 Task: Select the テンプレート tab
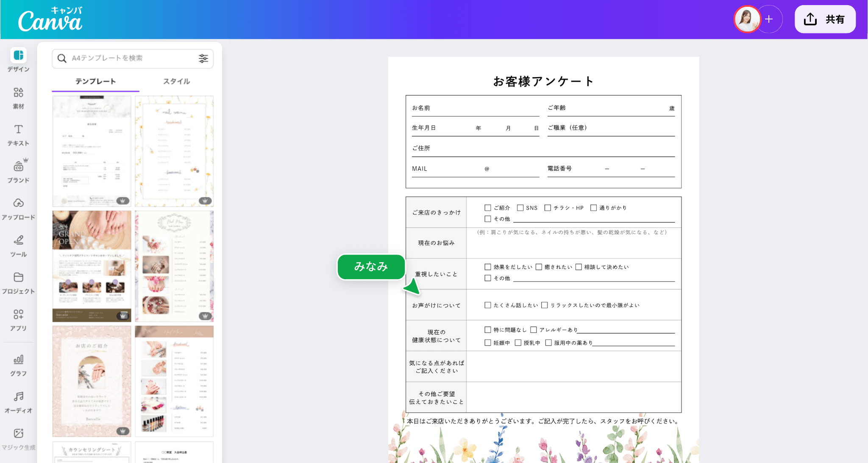[95, 81]
